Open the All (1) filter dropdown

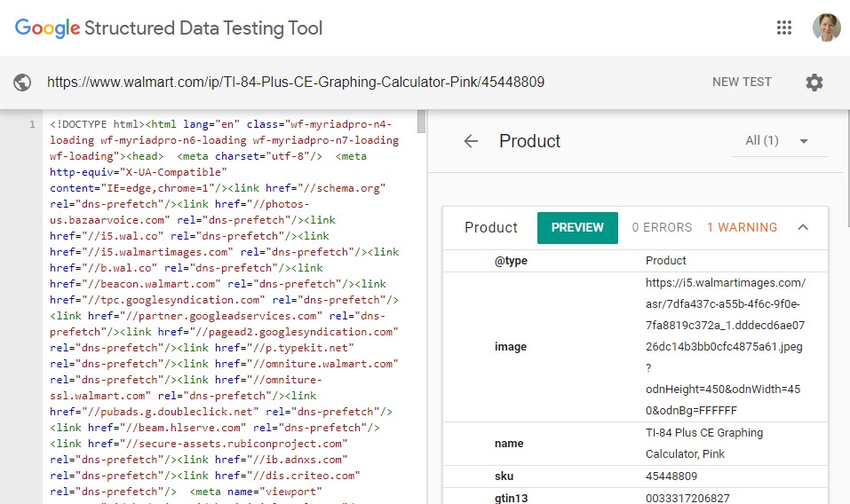tap(778, 141)
